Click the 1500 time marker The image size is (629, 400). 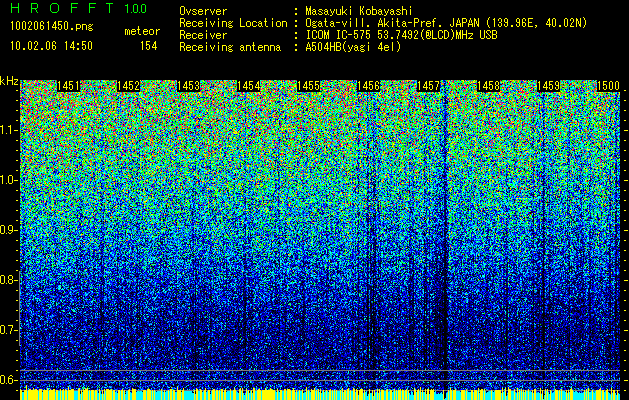pyautogui.click(x=609, y=86)
